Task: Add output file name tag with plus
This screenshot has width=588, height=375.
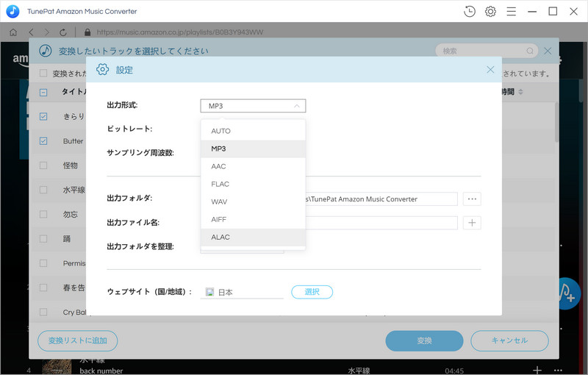Action: point(472,223)
